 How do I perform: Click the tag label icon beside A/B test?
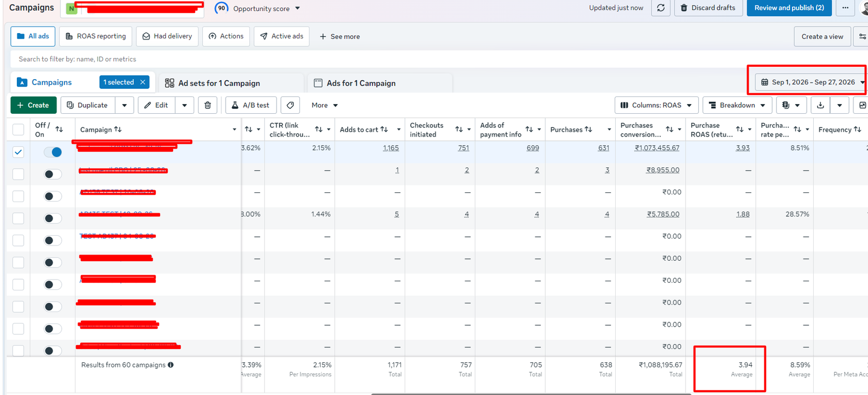pyautogui.click(x=290, y=105)
